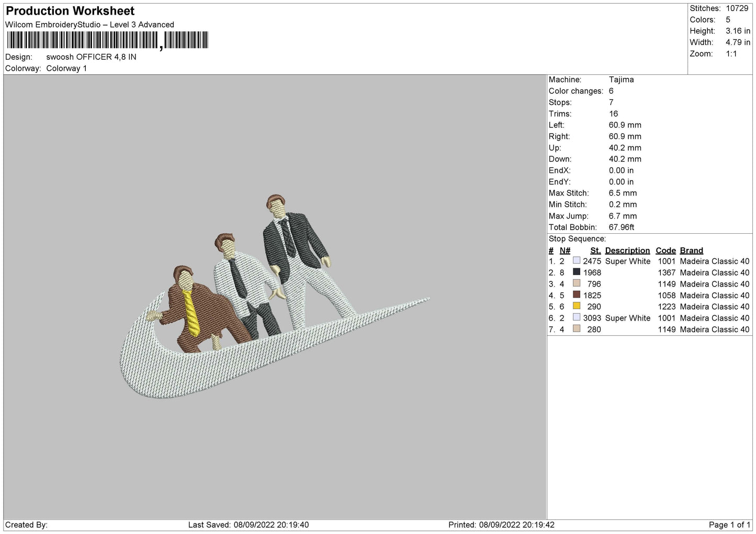This screenshot has height=534, width=756.
Task: Click the beige swatch in stop row 3
Action: (577, 283)
